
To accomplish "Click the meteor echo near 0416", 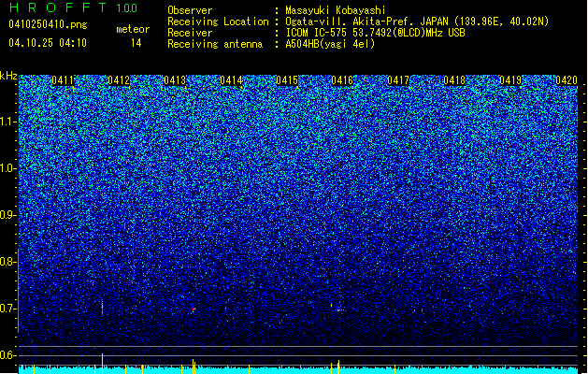I will [337, 309].
